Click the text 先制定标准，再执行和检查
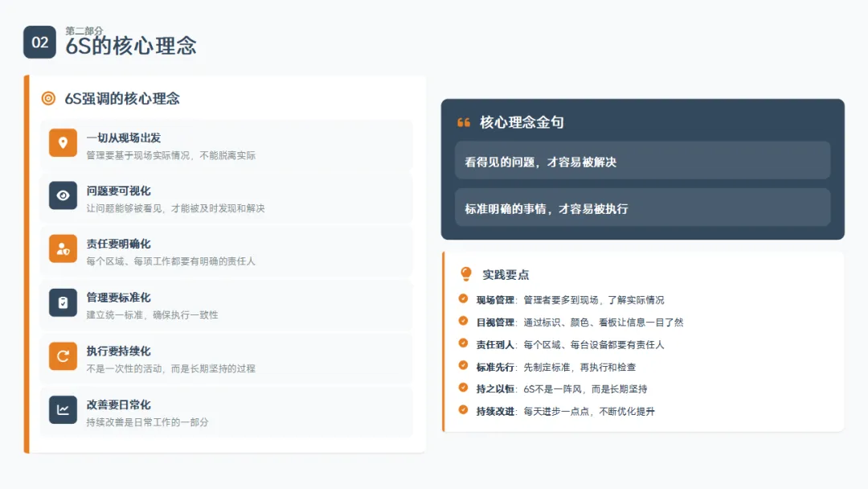868x489 pixels. 579,368
